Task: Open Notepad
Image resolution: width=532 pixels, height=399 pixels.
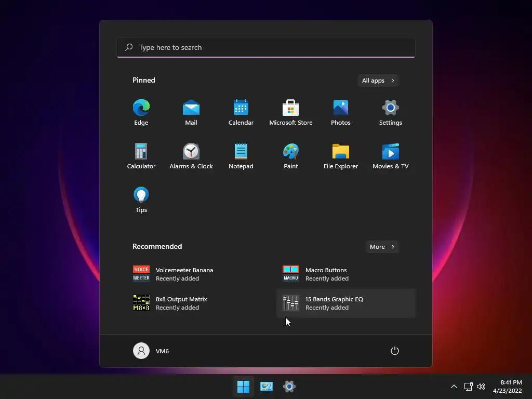Action: pyautogui.click(x=241, y=156)
